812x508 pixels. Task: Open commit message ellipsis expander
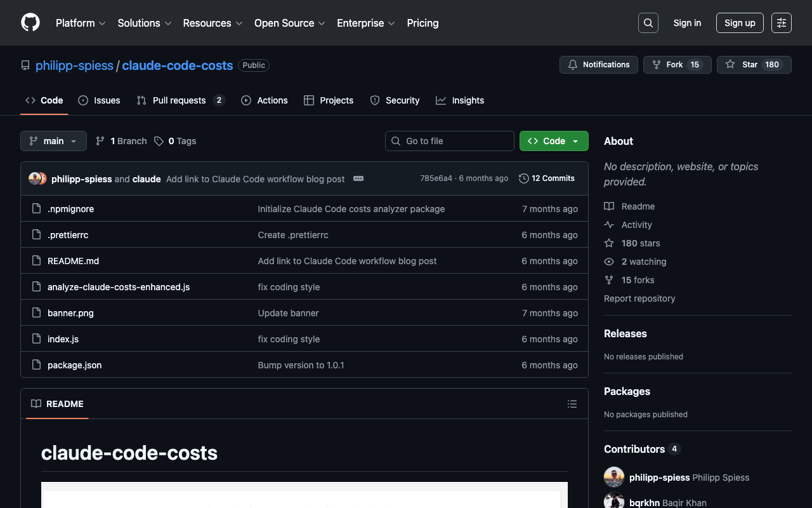pos(358,178)
